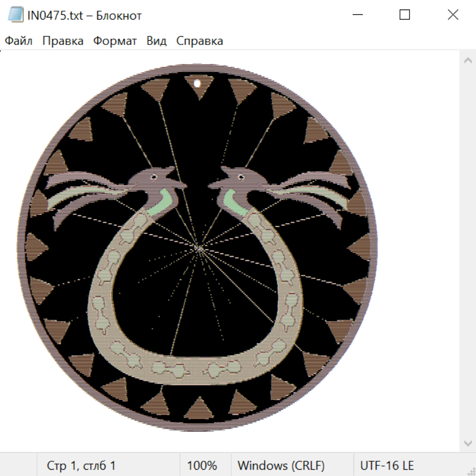The image size is (476, 476).
Task: Click the 'Стр 1, стлб 1' status field
Action: pos(81,466)
